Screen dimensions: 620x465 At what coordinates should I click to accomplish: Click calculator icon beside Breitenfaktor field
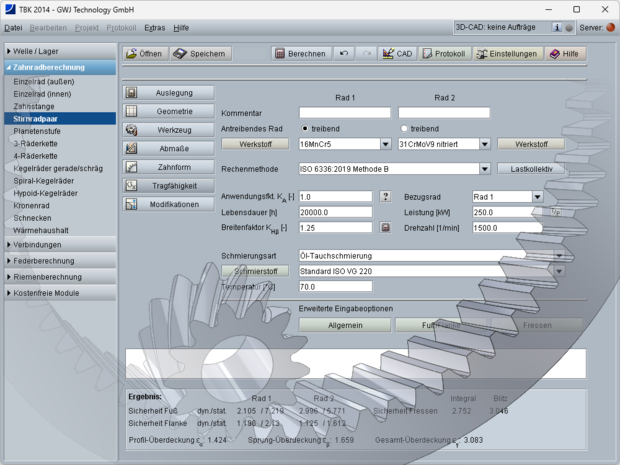pyautogui.click(x=386, y=228)
